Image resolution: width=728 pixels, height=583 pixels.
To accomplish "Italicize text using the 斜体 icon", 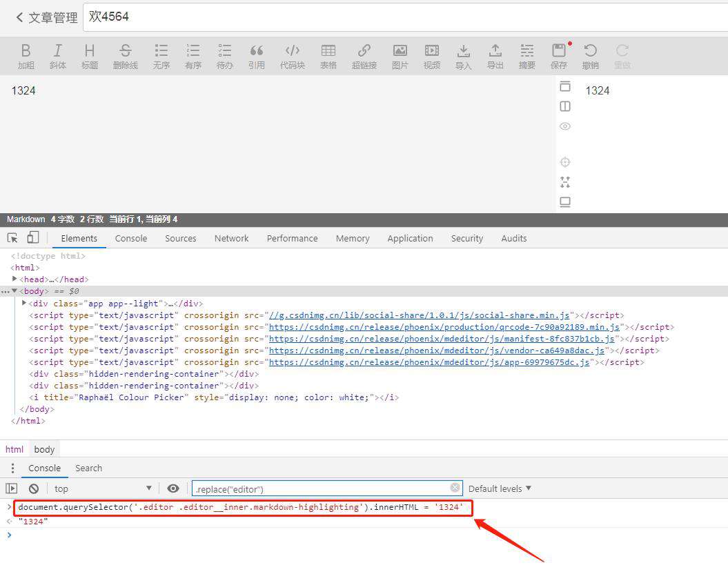I will click(x=57, y=56).
